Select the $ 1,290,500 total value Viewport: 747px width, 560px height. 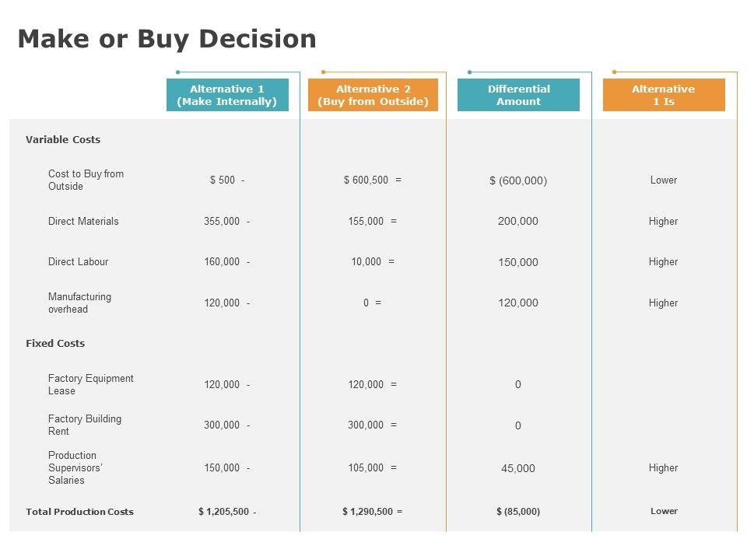pos(367,512)
